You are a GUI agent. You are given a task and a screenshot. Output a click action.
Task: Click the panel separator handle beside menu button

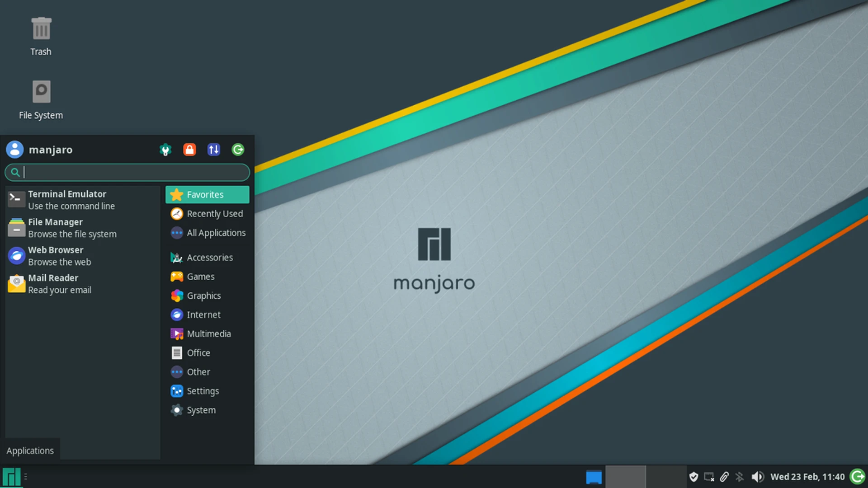26,477
